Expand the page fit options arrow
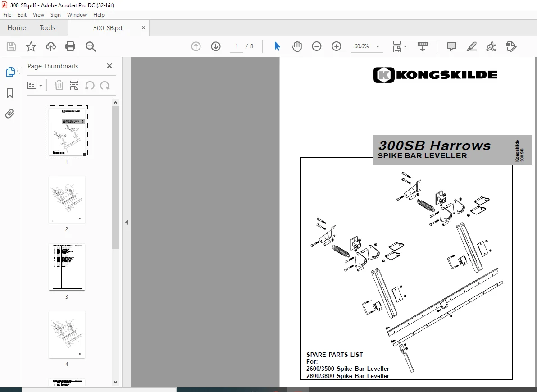This screenshot has width=537, height=392. (405, 46)
